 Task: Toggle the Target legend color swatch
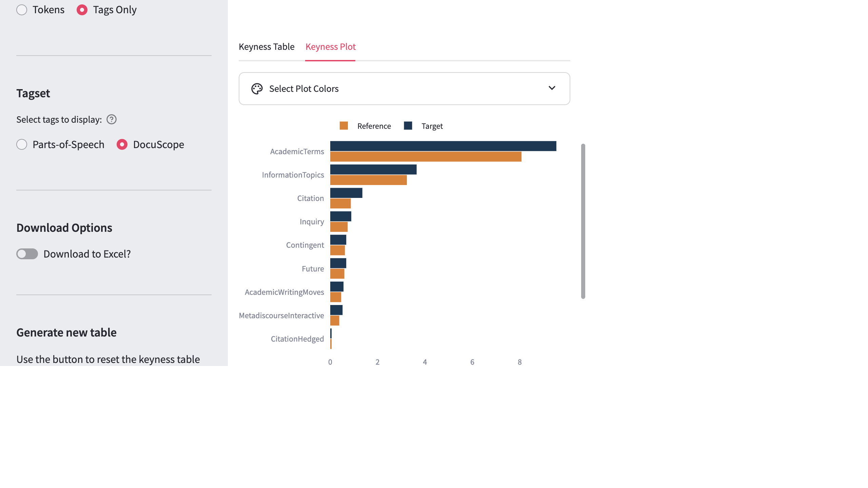pos(408,126)
